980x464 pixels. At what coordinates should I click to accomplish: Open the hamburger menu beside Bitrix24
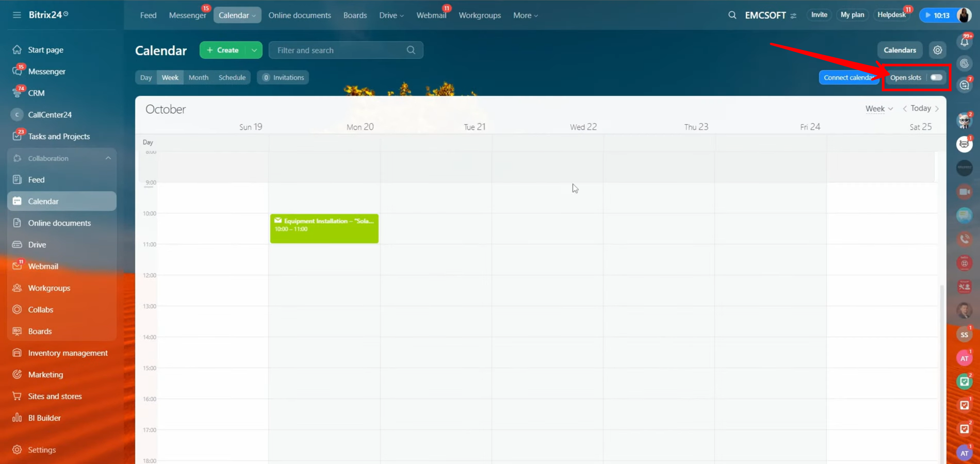[17, 15]
